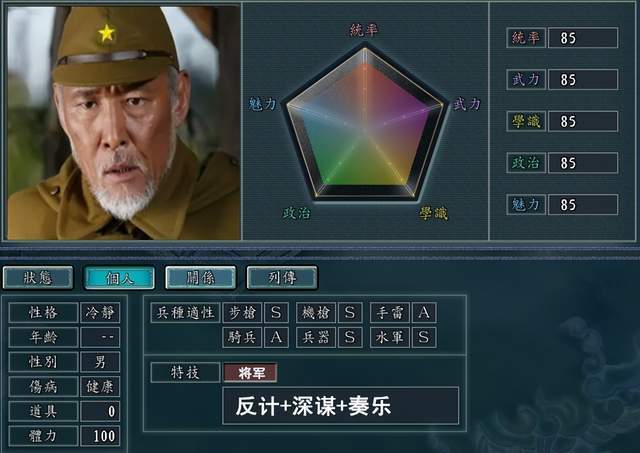Click the 機槍 aptitude S grade
This screenshot has height=453, width=640.
point(350,313)
